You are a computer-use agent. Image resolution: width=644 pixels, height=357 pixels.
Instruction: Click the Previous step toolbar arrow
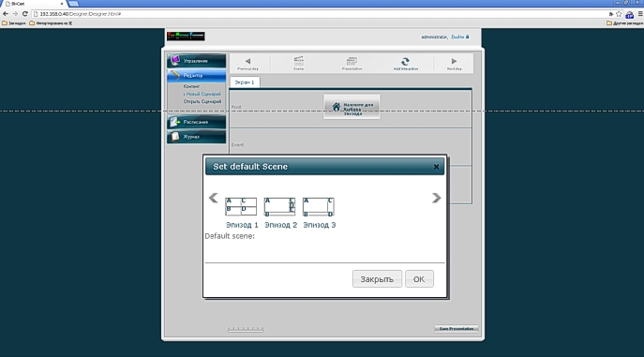click(x=247, y=61)
